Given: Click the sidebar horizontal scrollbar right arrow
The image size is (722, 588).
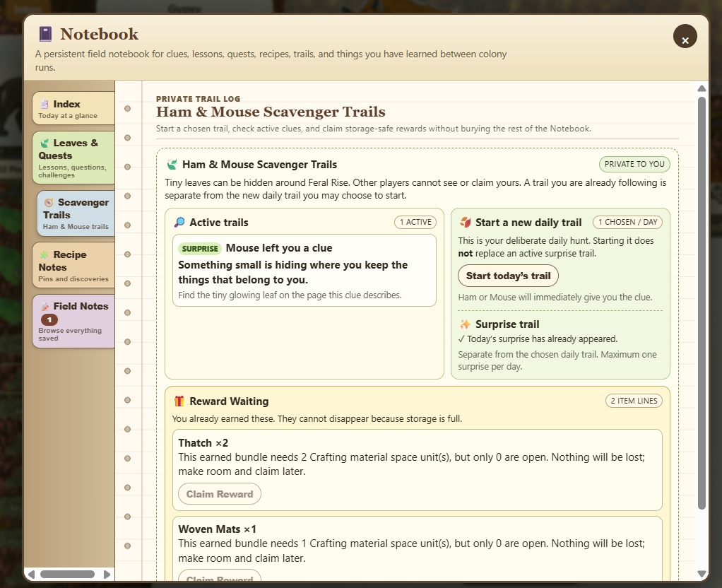Looking at the screenshot, I should click(x=107, y=574).
